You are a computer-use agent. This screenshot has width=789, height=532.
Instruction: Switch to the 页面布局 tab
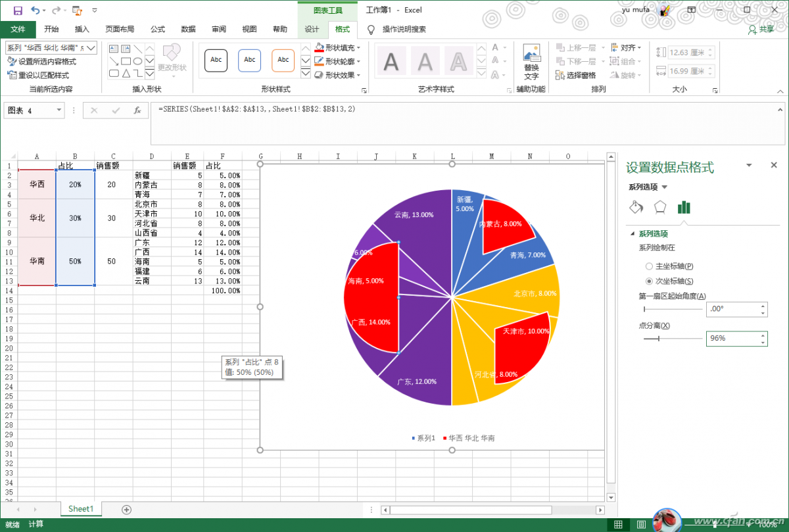120,30
